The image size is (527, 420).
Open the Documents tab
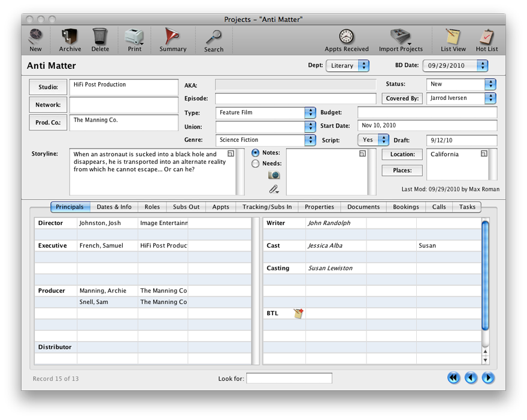pyautogui.click(x=364, y=207)
